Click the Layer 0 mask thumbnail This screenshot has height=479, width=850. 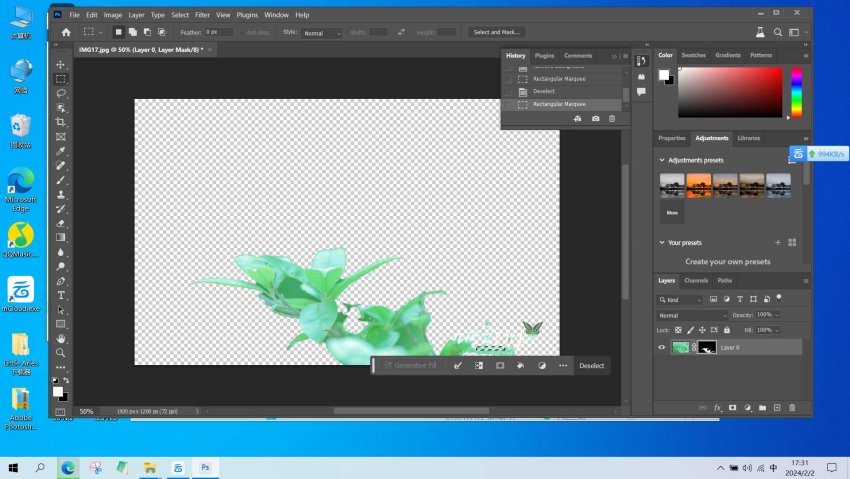(x=707, y=347)
